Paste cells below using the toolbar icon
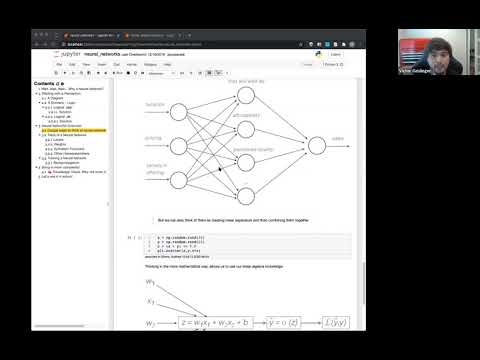 [89, 73]
